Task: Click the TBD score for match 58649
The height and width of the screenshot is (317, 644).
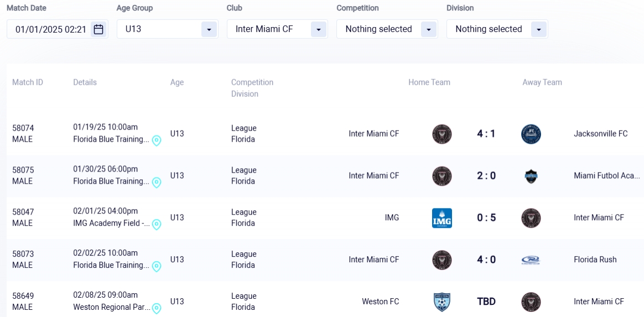Action: click(486, 302)
